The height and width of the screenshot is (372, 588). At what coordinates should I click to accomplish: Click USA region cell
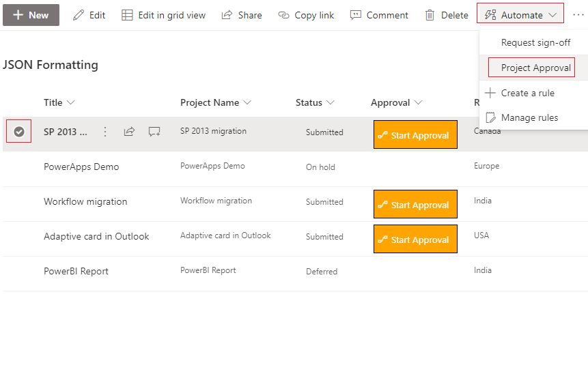(481, 235)
